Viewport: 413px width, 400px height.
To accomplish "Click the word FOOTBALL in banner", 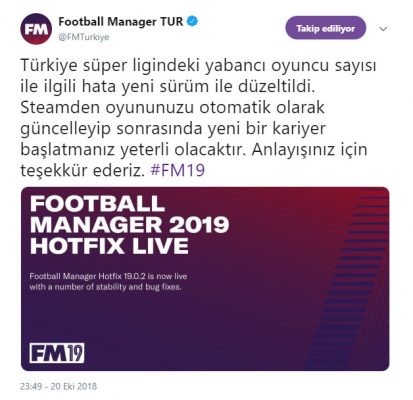I will pos(98,204).
